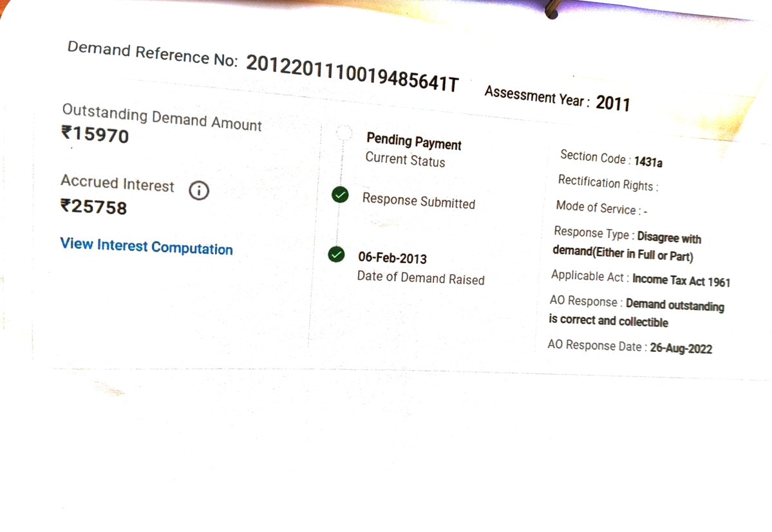This screenshot has height=532, width=772.
Task: Click the Accrued Interest label
Action: [117, 183]
